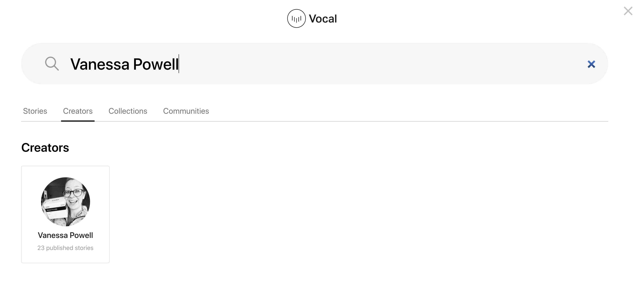Switch to the Stories tab

click(x=35, y=111)
